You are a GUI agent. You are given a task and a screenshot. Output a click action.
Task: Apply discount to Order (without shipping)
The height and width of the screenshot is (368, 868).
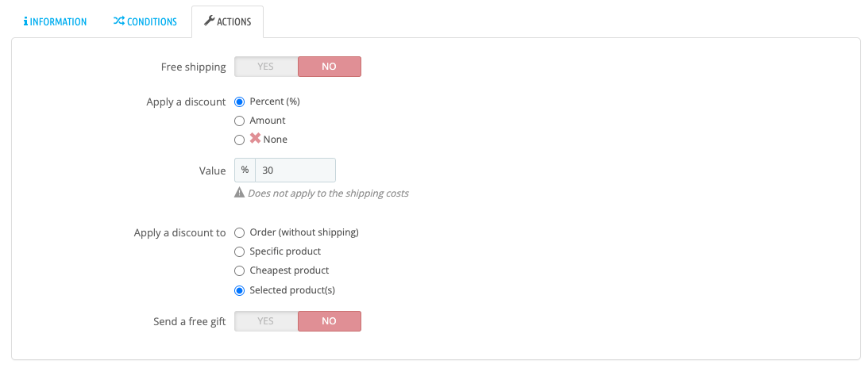(240, 232)
